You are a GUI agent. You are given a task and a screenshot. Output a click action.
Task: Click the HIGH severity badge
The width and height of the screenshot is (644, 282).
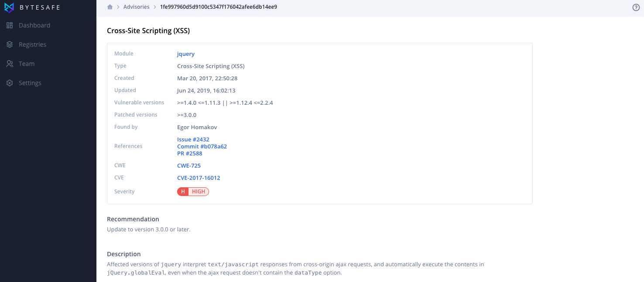click(x=193, y=192)
